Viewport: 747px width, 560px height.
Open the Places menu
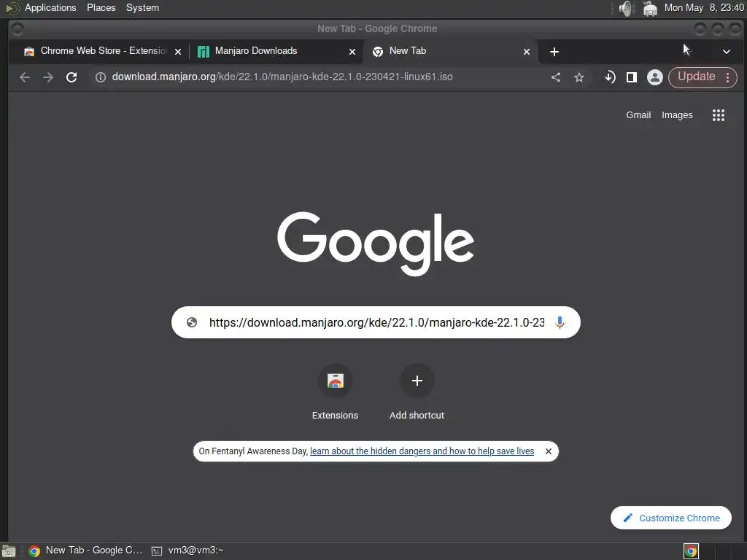tap(101, 7)
